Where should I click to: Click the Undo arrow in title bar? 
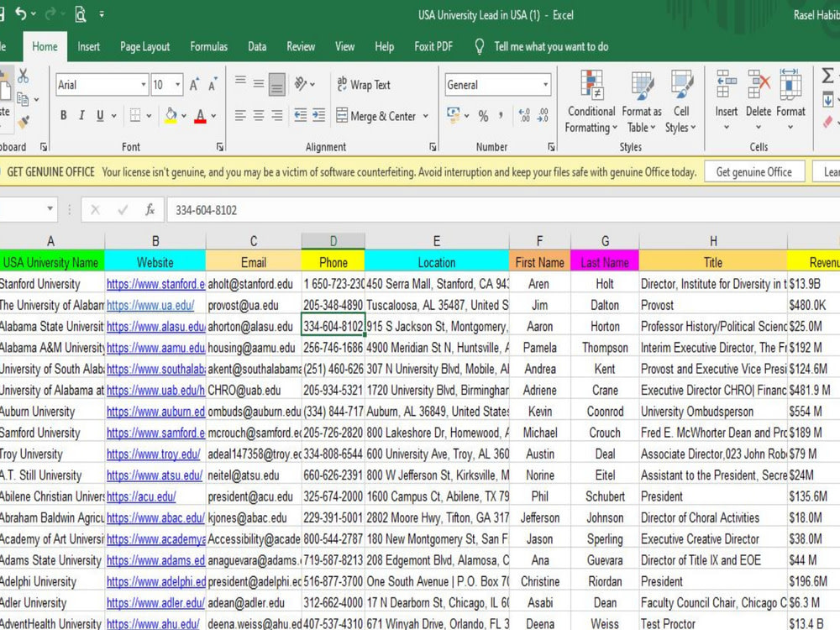click(x=21, y=14)
